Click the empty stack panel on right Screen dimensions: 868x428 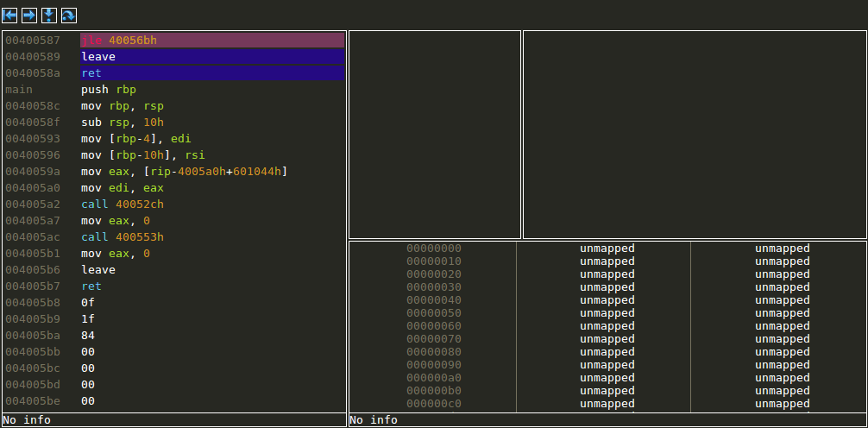coord(695,135)
